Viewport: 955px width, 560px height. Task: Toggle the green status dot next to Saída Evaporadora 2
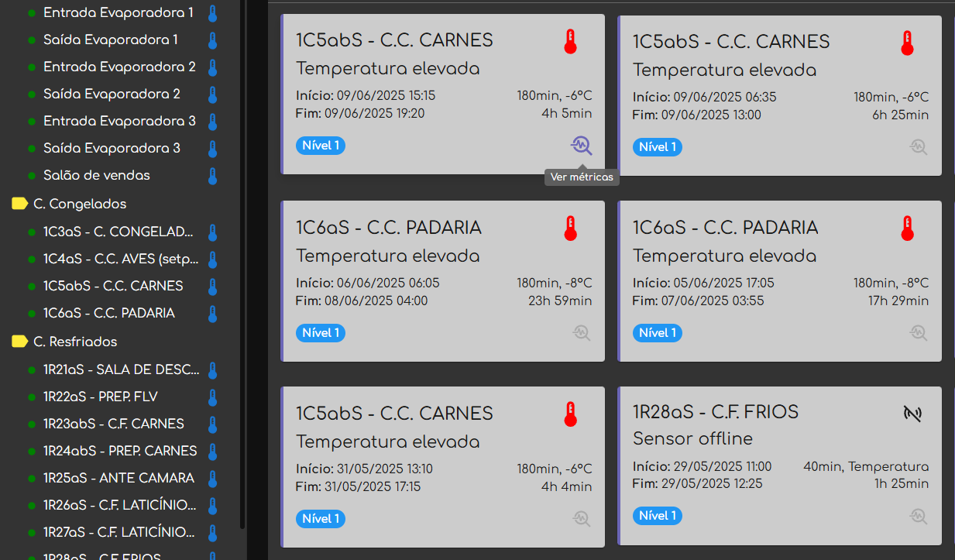click(x=33, y=94)
